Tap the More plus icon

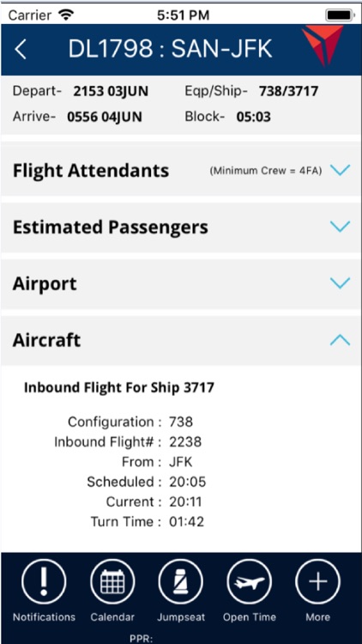(317, 581)
